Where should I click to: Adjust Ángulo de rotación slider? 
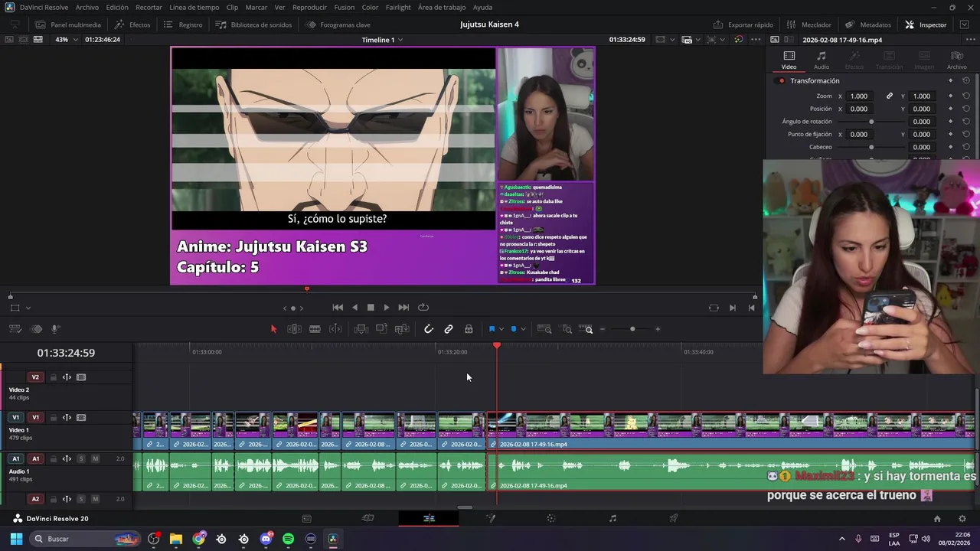871,122
